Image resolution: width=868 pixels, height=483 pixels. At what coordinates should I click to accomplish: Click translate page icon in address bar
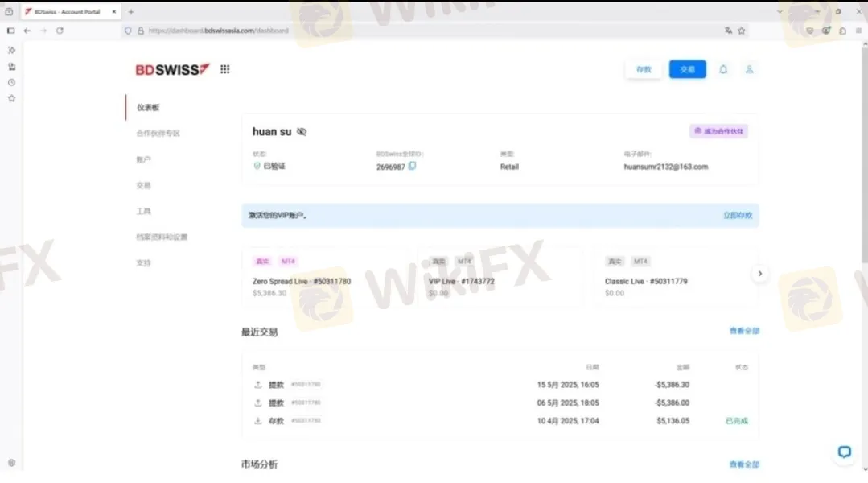[728, 31]
